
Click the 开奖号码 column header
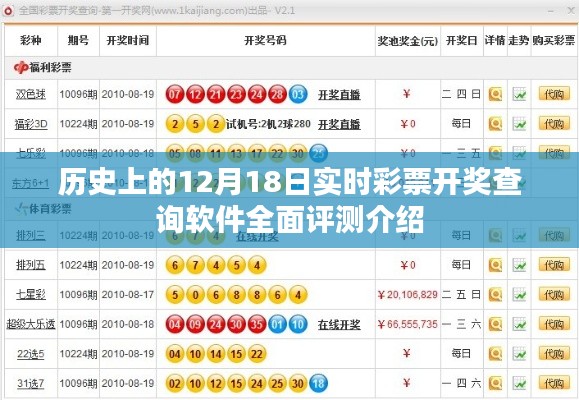(265, 40)
